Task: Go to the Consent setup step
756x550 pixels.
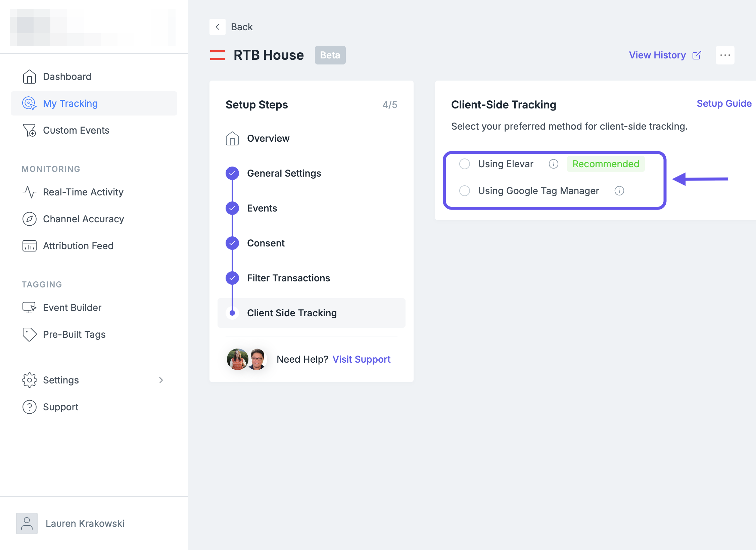Action: (312, 243)
